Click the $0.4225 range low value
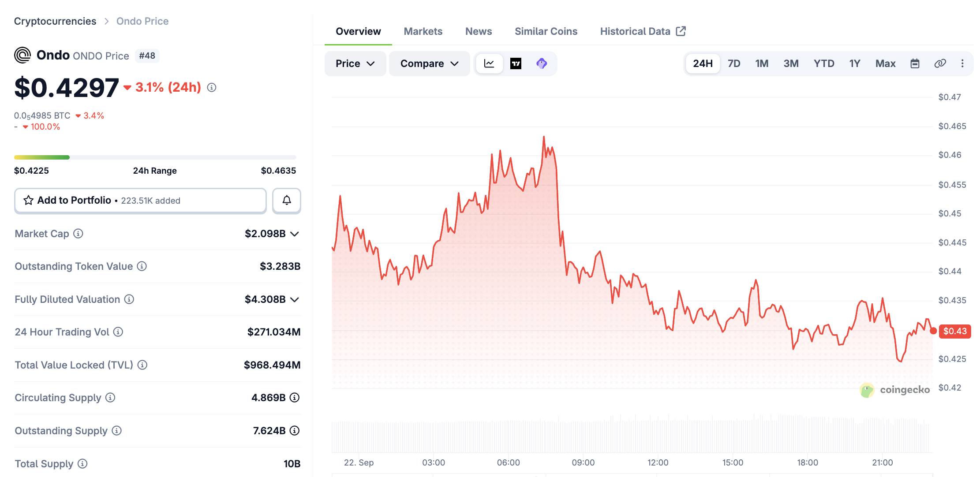The height and width of the screenshot is (477, 980). (31, 171)
